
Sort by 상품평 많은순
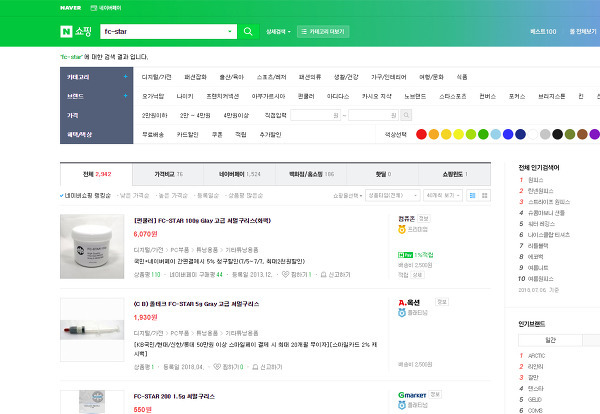pyautogui.click(x=245, y=196)
